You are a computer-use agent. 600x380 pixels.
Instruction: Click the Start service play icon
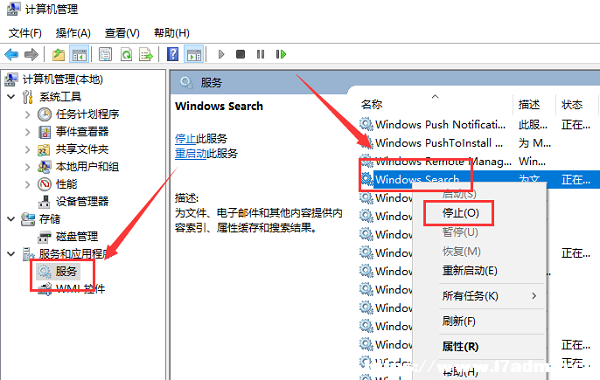click(221, 54)
